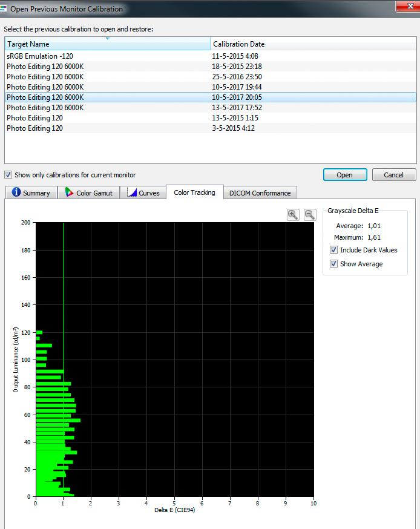
Task: Select highlighted calibration dated 10-5-2017 20:05
Action: [211, 97]
